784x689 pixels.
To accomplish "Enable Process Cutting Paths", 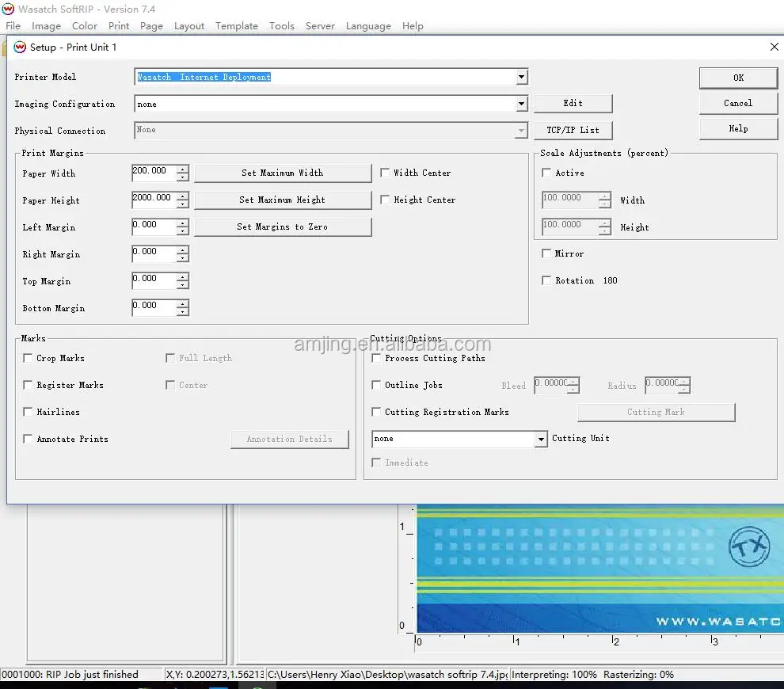I will click(x=377, y=359).
